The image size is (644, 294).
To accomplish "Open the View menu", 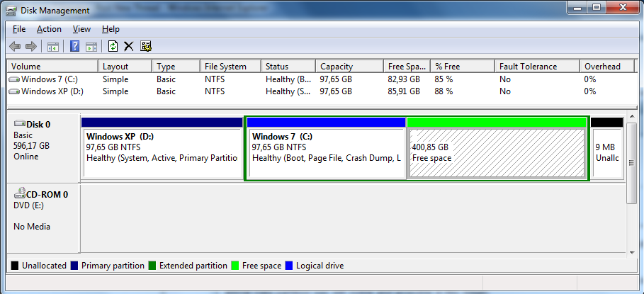I will pos(81,29).
